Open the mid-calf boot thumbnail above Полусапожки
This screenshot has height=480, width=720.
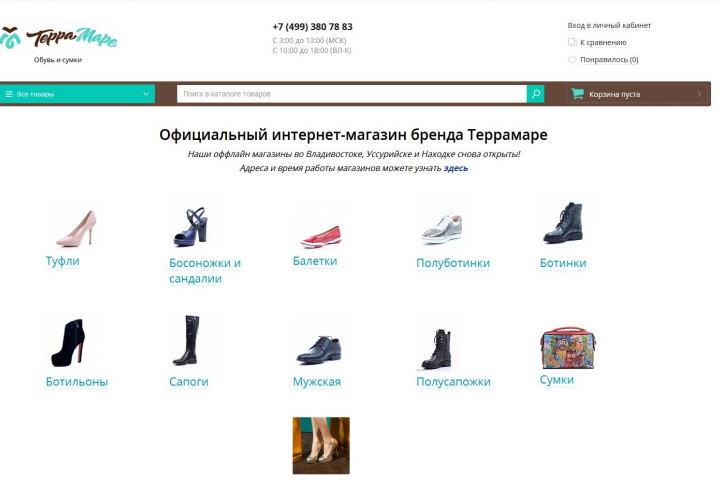tap(438, 343)
